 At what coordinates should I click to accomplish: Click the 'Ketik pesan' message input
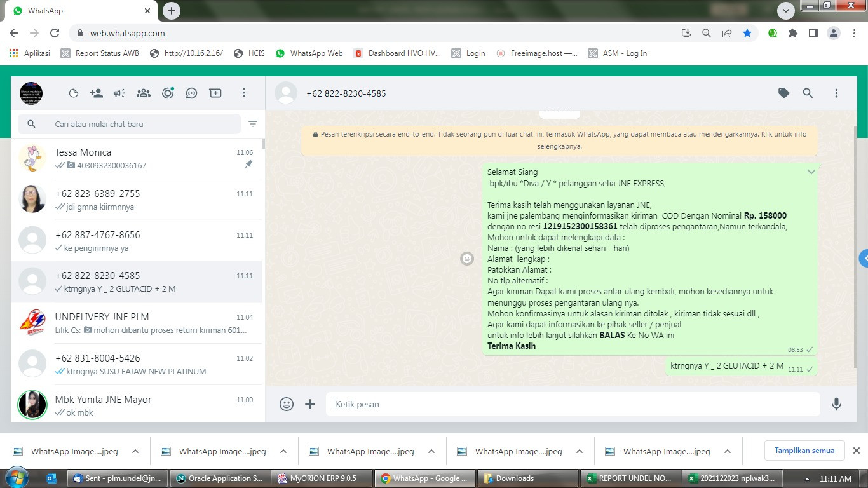tap(573, 404)
